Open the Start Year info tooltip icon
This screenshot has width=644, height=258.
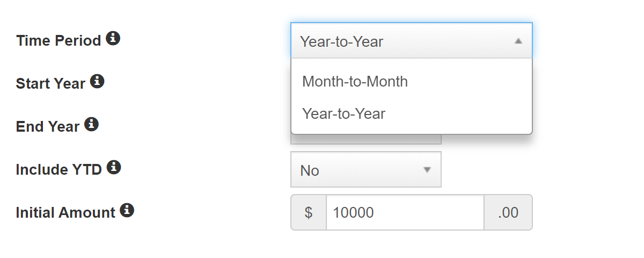click(97, 82)
